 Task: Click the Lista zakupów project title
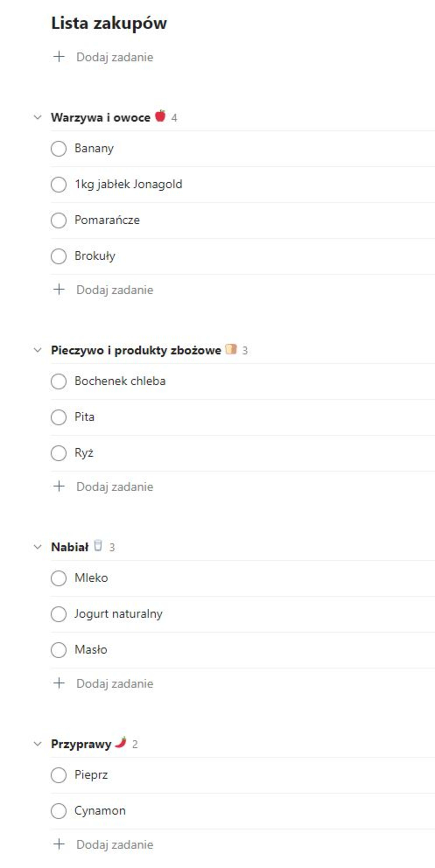pos(109,23)
